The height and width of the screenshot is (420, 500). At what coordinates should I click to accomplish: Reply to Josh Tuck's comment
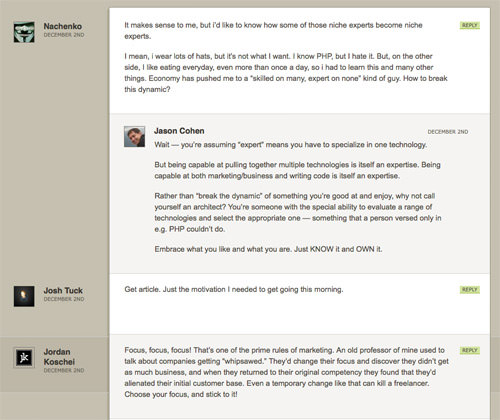[x=470, y=290]
